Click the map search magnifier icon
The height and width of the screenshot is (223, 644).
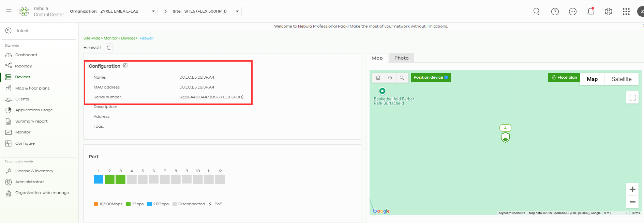(x=402, y=78)
